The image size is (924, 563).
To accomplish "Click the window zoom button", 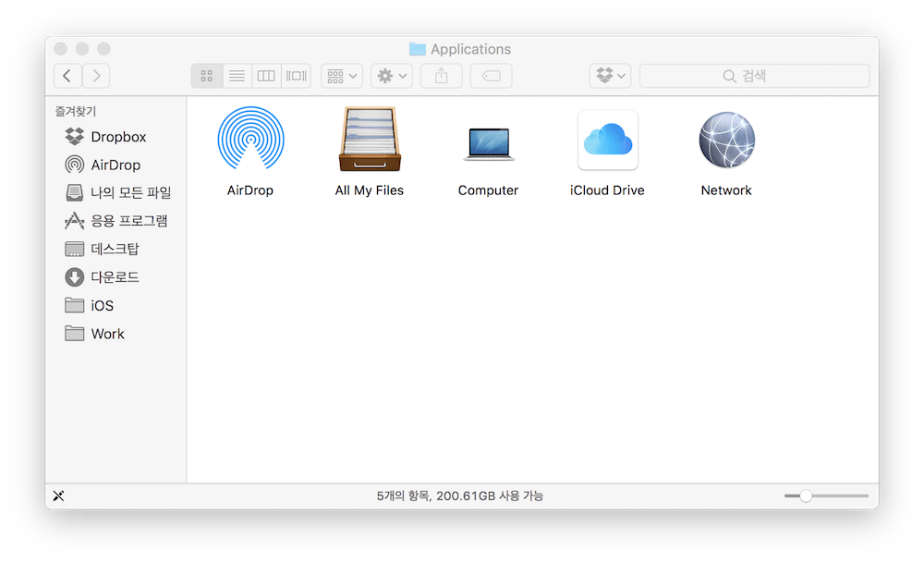I will pyautogui.click(x=103, y=48).
